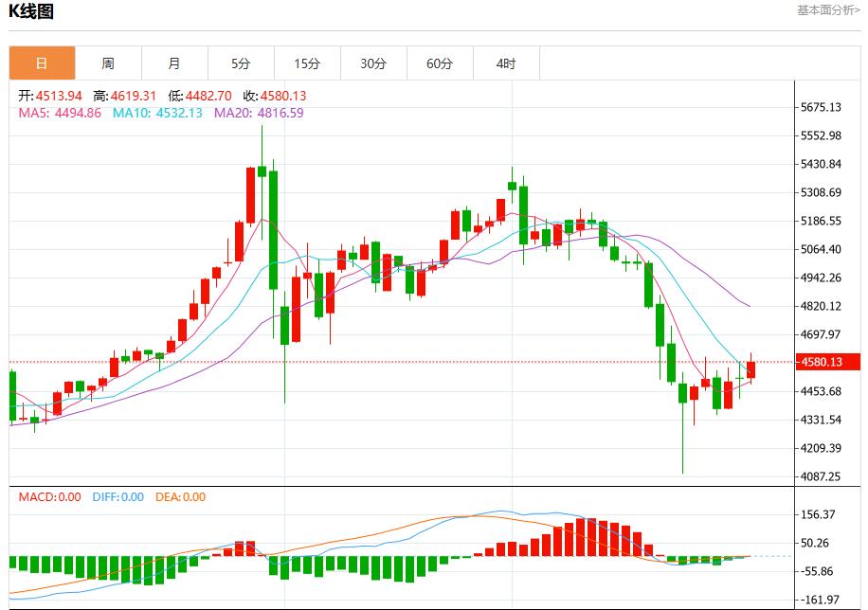Click the latest red candlestick on the right
Image resolution: width=868 pixels, height=610 pixels.
(750, 369)
